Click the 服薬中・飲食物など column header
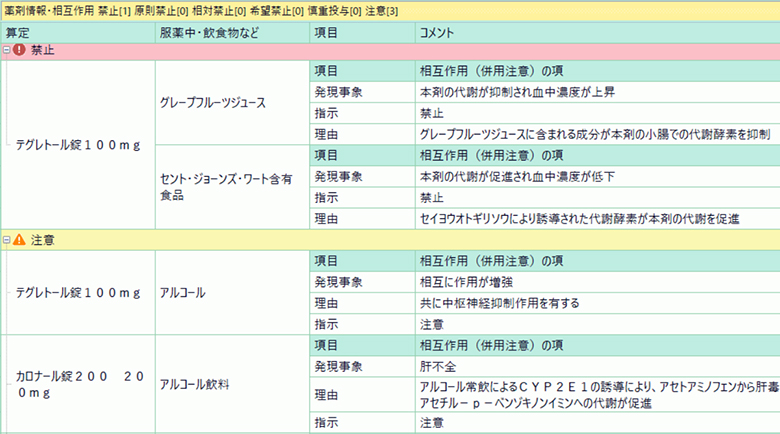This screenshot has height=434, width=780. pos(232,33)
